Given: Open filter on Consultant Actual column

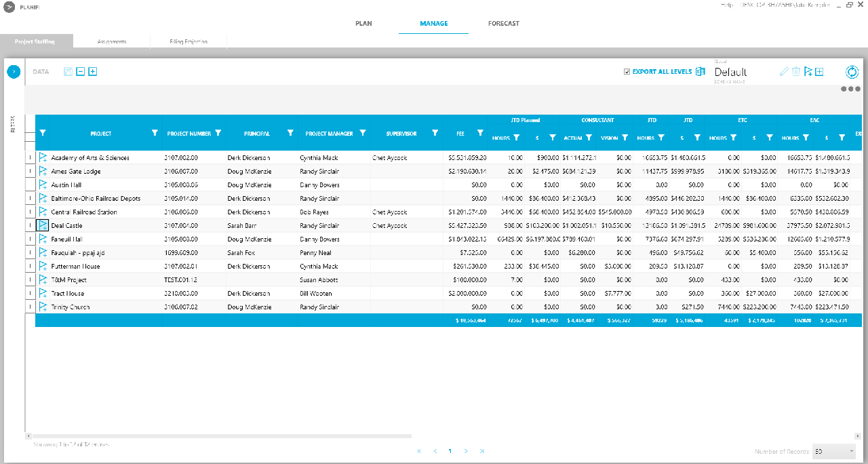Looking at the screenshot, I should [x=589, y=137].
